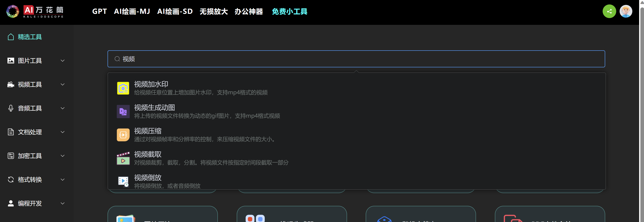Screen dimensions: 644x222
Task: Open 编程开发 sidebar category
Action: (x=30, y=203)
